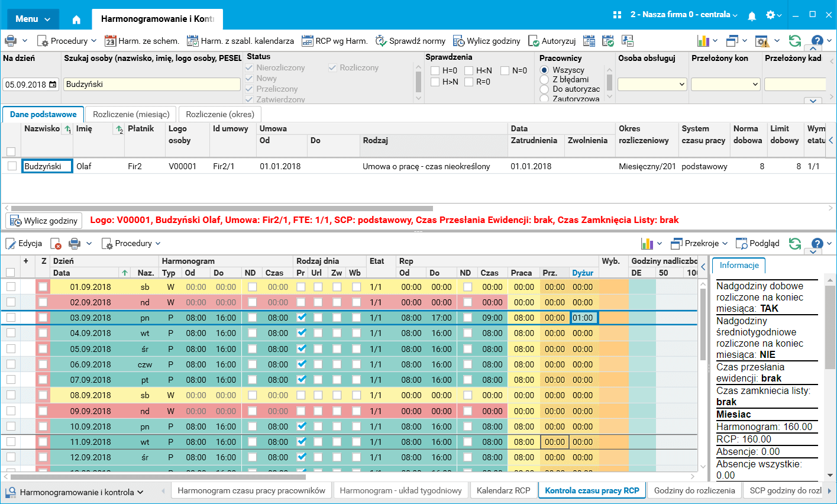
Task: Expand the Osoba obsługująca combo box
Action: (x=681, y=85)
